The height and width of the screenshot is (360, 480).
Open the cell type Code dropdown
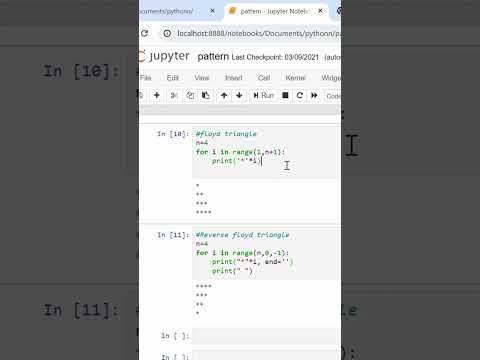(x=333, y=96)
